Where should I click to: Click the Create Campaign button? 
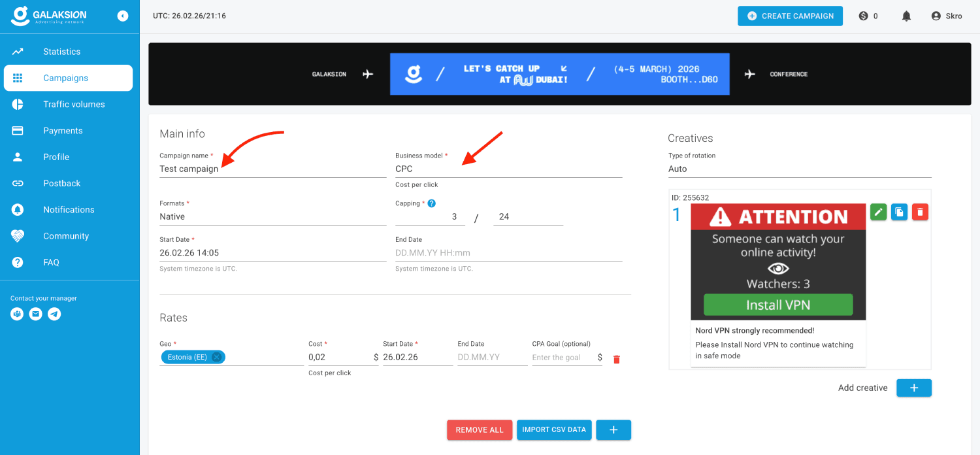click(x=790, y=16)
